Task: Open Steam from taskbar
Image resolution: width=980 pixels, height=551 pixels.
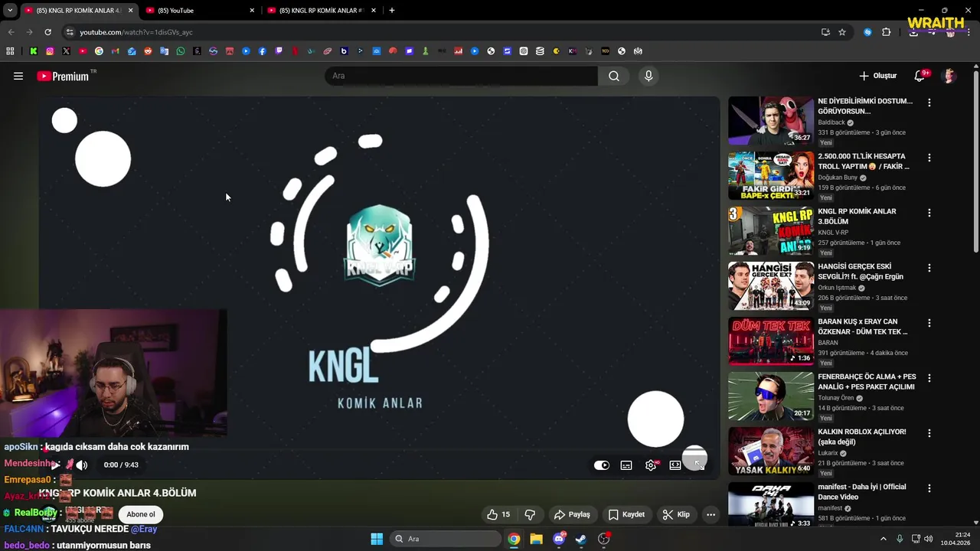Action: 581,539
